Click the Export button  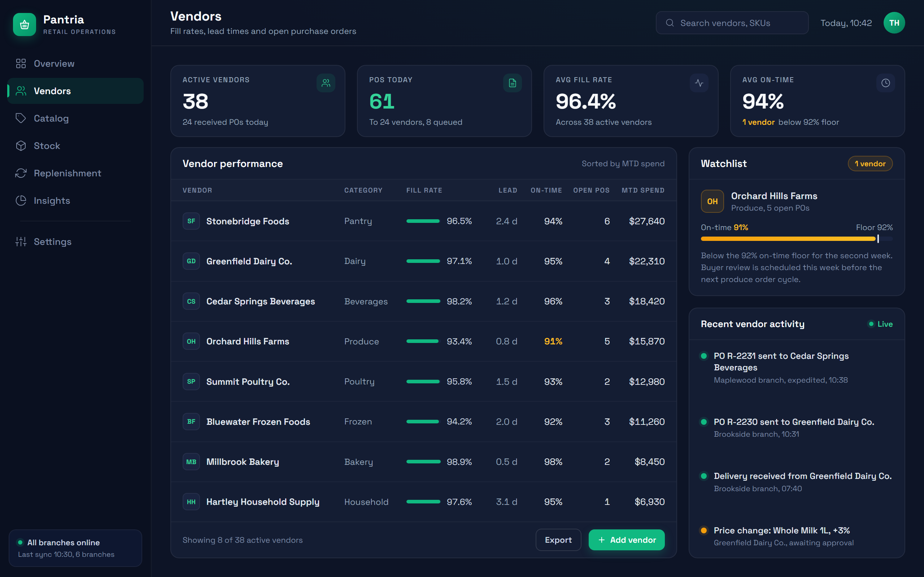coord(558,539)
